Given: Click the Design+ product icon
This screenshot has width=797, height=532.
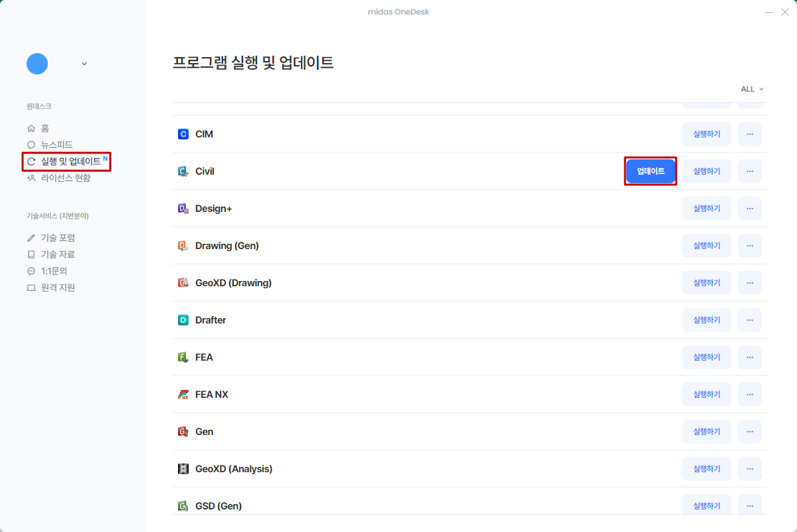Looking at the screenshot, I should [x=183, y=209].
